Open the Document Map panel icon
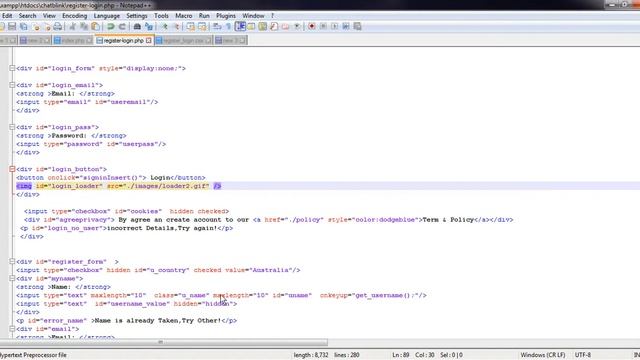Screen dimensions: 640x360 coord(262,27)
